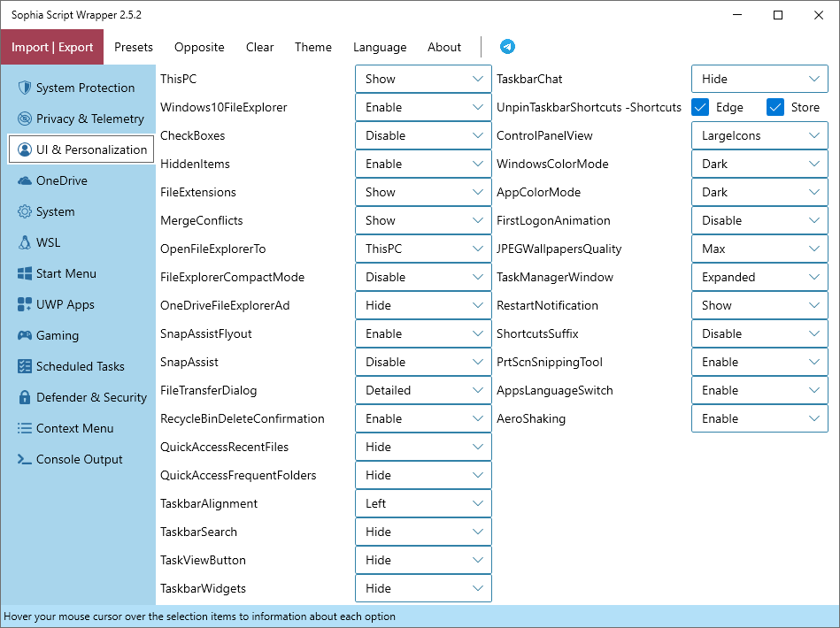Viewport: 840px width, 628px height.
Task: Click the Start Menu Windows logo icon
Action: (25, 273)
